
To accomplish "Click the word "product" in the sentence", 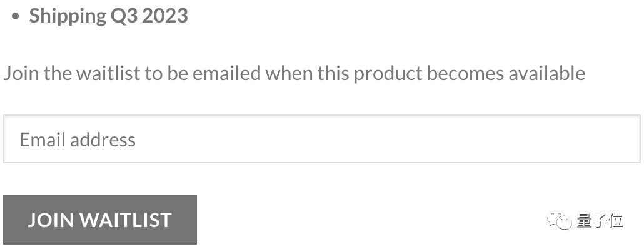I will (388, 74).
